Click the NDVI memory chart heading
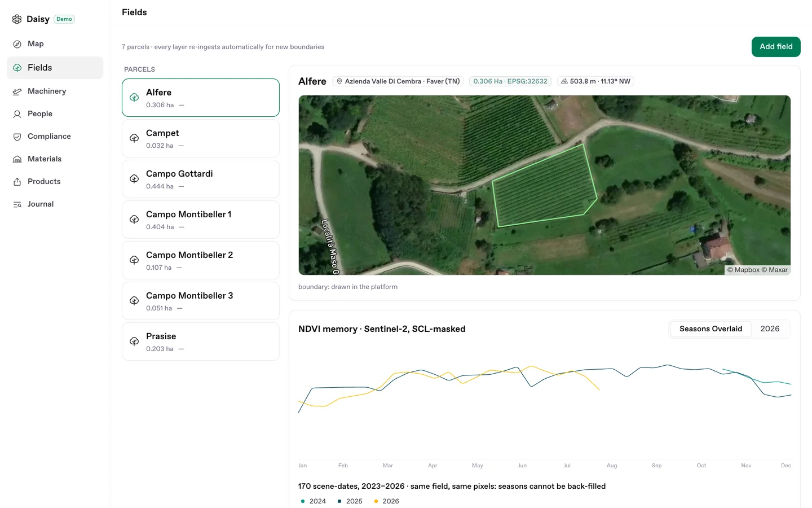This screenshot has height=508, width=812. click(x=382, y=329)
